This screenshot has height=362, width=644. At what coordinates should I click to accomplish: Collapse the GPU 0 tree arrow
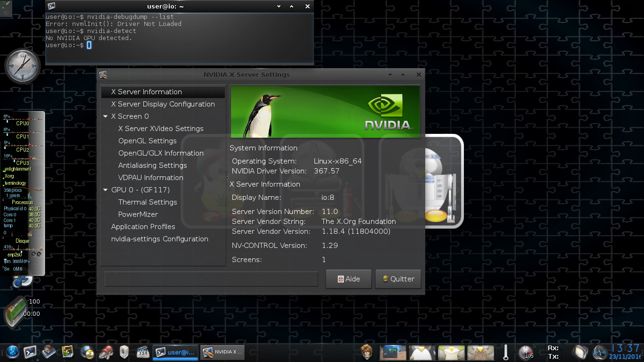point(106,190)
